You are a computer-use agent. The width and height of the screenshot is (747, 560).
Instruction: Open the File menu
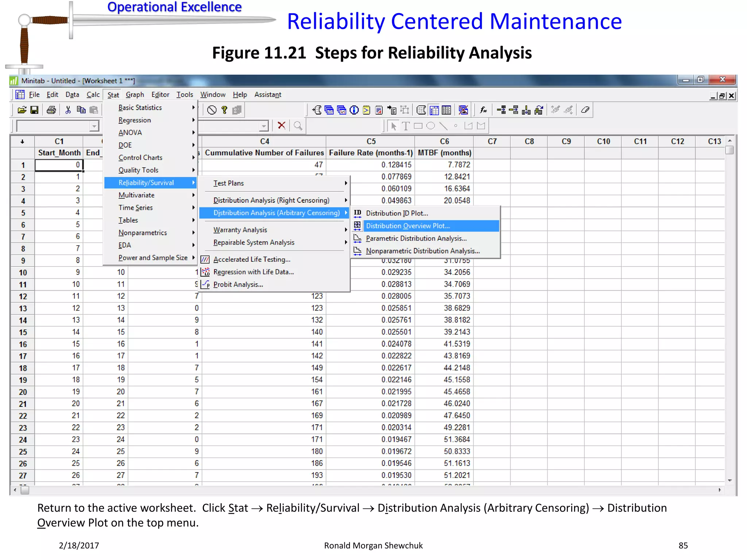[x=34, y=95]
